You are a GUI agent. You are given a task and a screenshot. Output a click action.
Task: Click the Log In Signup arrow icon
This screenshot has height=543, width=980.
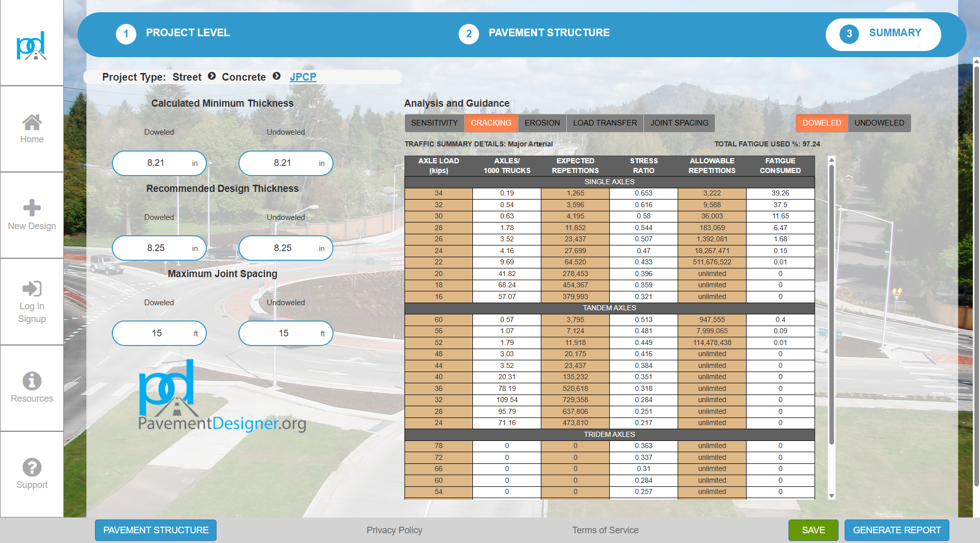(x=32, y=289)
